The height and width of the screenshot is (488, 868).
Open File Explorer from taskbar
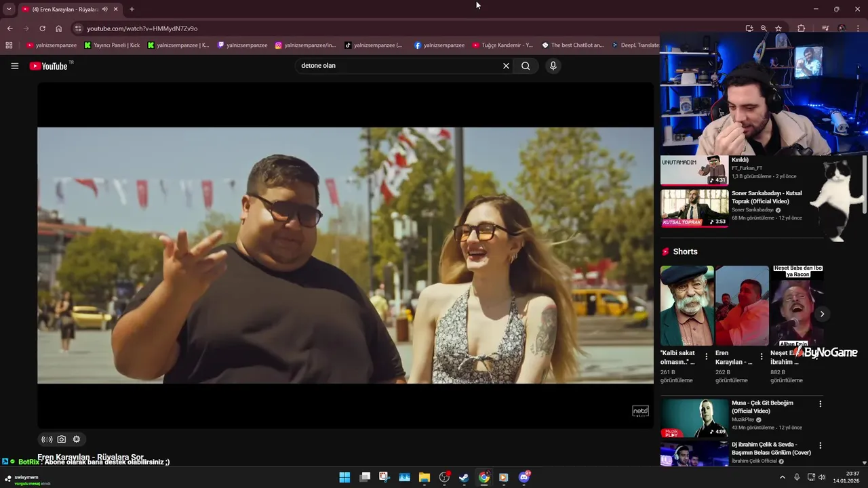point(425,477)
